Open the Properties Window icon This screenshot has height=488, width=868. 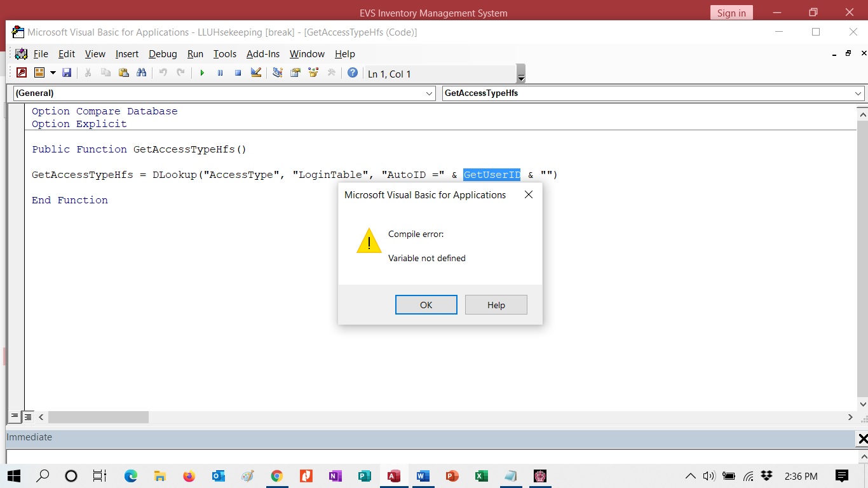click(295, 73)
